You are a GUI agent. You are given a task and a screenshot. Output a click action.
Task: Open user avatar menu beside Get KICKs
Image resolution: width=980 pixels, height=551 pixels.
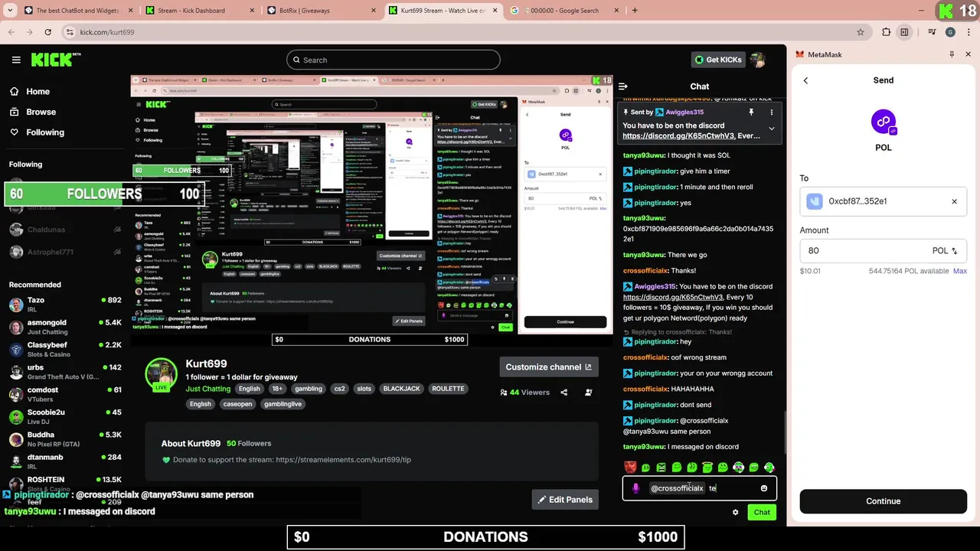(x=757, y=60)
